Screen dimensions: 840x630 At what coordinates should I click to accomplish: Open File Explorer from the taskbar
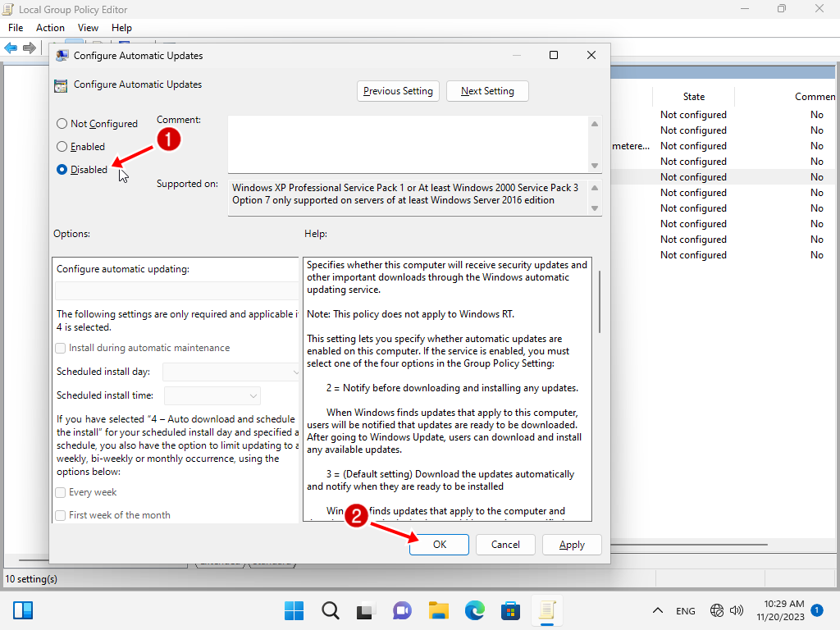click(439, 610)
